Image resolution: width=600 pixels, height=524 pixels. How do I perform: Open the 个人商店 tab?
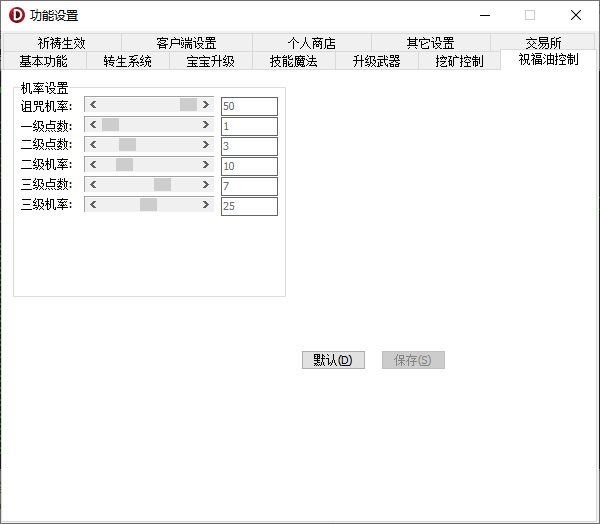pos(311,43)
